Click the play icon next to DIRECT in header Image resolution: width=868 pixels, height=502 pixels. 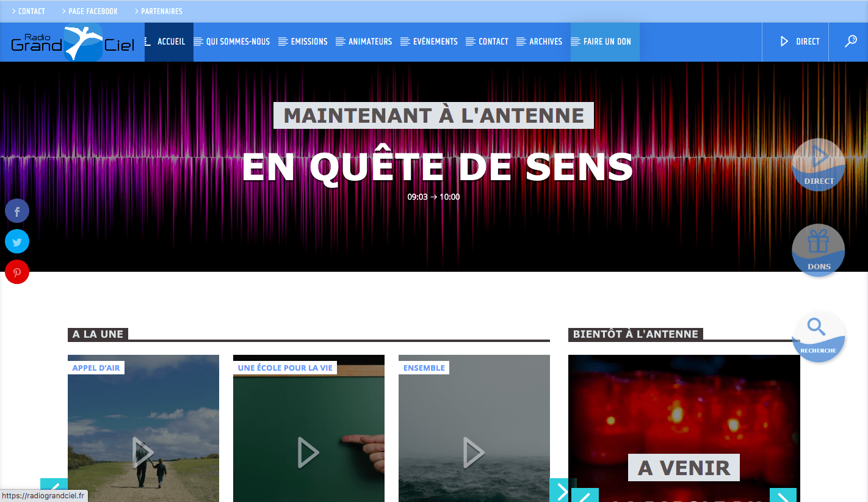coord(785,42)
